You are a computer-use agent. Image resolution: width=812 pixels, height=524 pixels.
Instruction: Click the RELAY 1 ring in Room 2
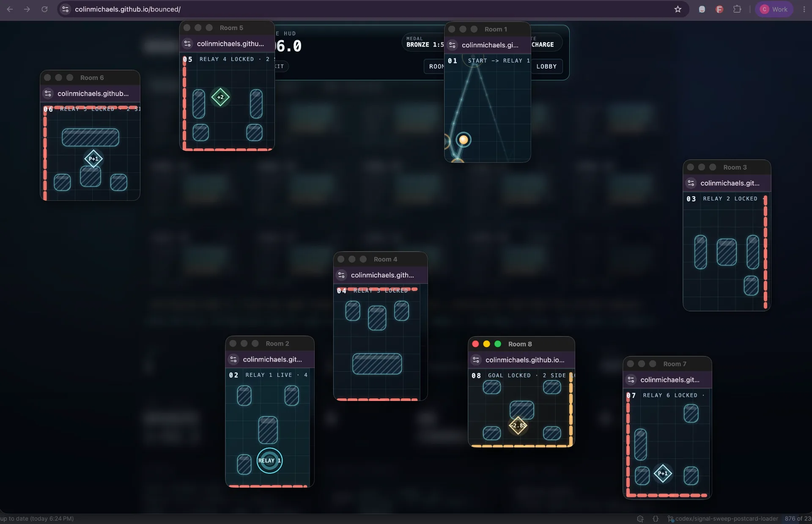point(269,461)
